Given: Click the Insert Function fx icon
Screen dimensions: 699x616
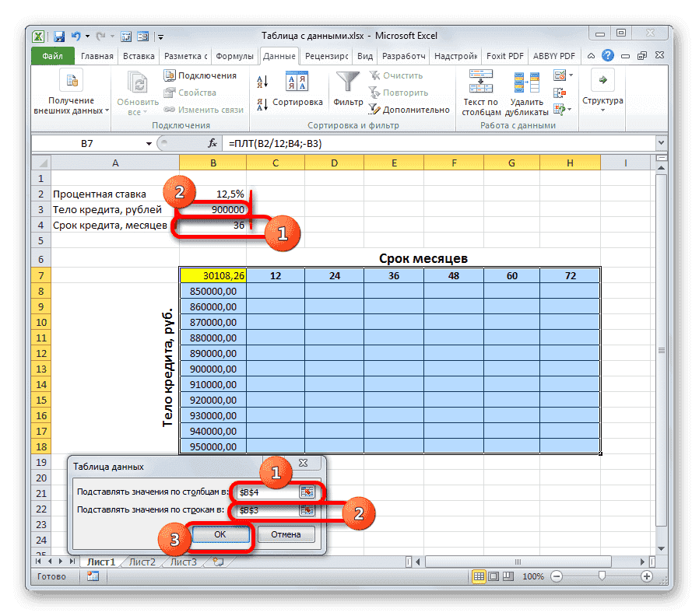Looking at the screenshot, I should (212, 142).
